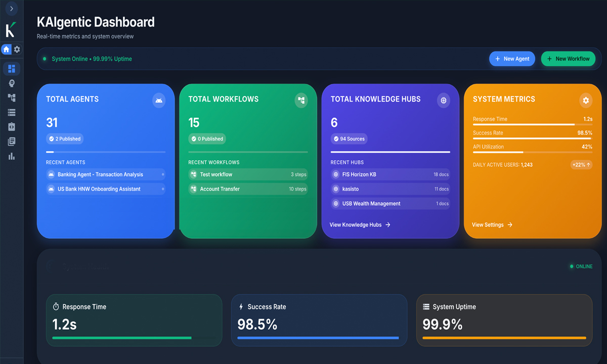Click the 2 Published badge under agents
The image size is (607, 364).
coord(65,139)
